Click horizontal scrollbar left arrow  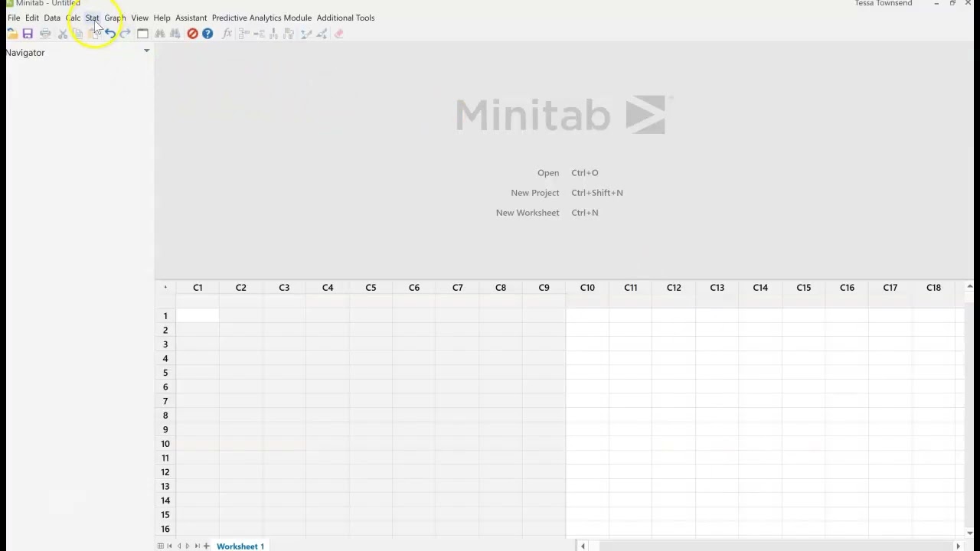[x=583, y=546]
